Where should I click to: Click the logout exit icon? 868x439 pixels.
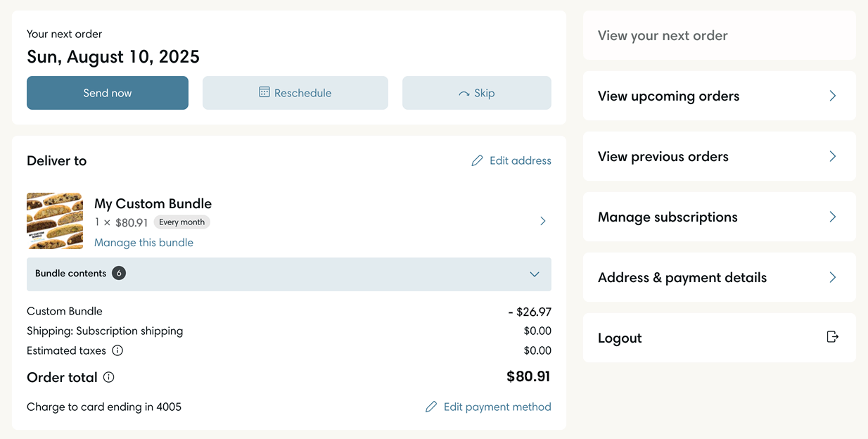(832, 337)
